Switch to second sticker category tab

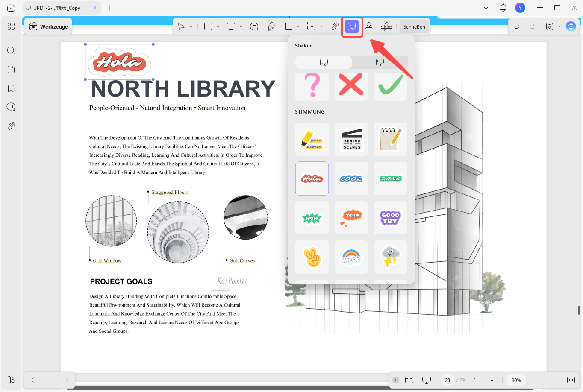tap(380, 62)
